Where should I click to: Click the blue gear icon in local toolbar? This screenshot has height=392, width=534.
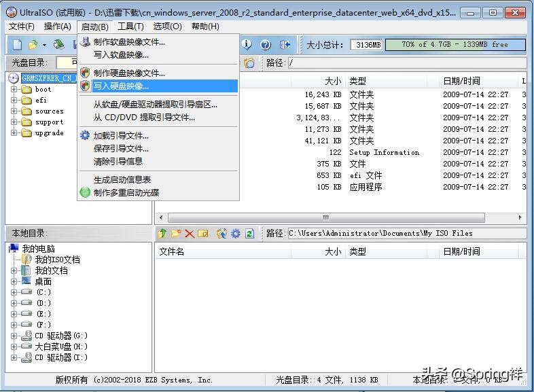236,233
